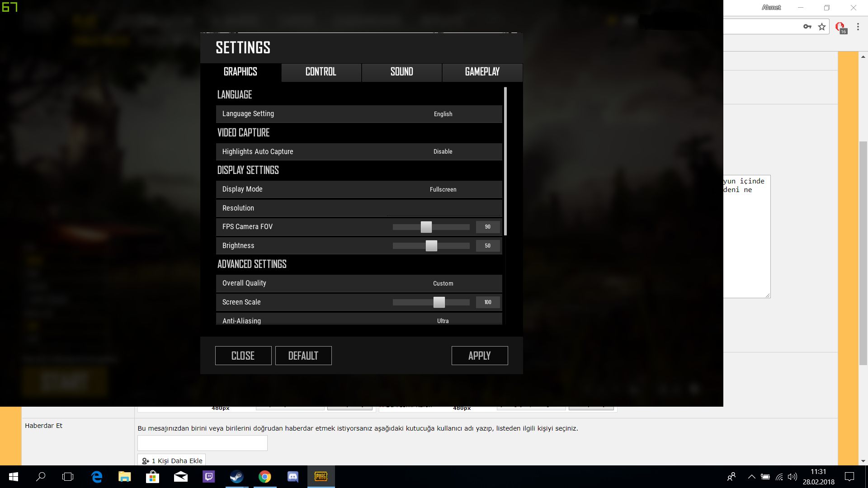868x488 pixels.
Task: Click the FPS Camera FOV value 90
Action: coord(488,227)
